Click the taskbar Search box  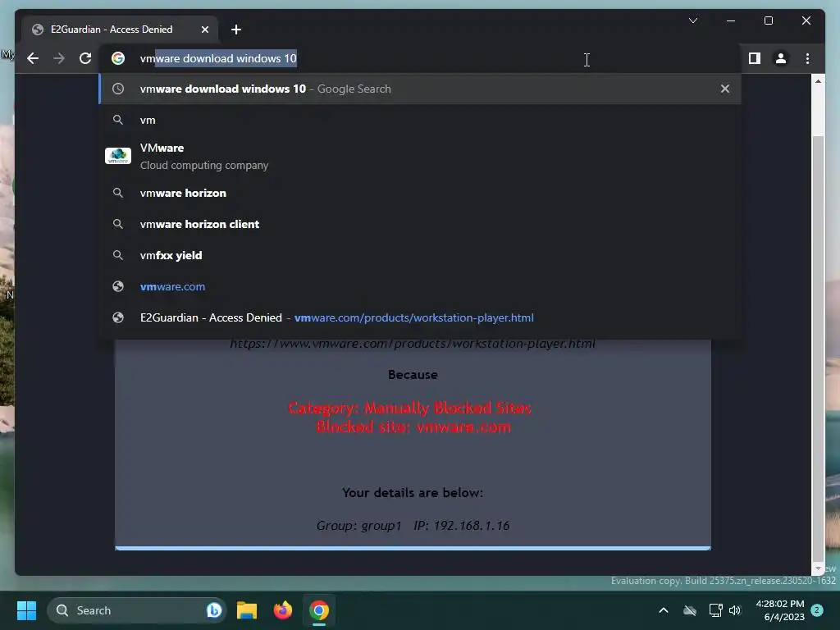[x=136, y=610]
